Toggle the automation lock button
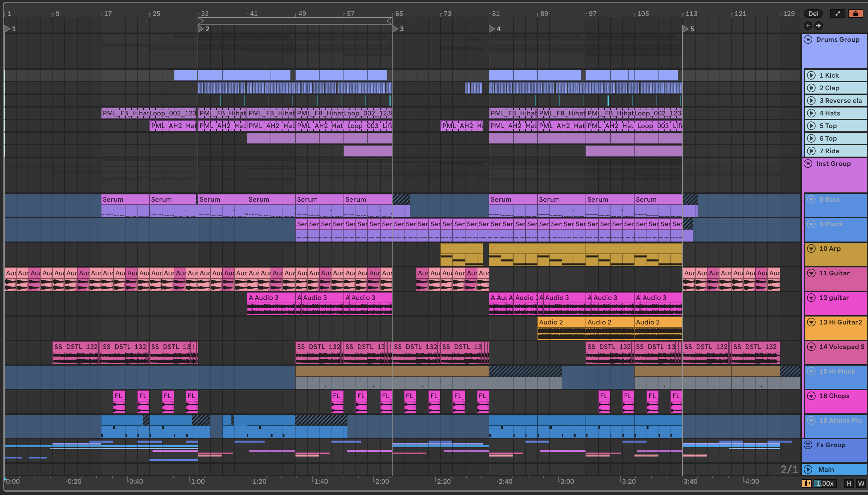The image size is (868, 495). tap(855, 14)
